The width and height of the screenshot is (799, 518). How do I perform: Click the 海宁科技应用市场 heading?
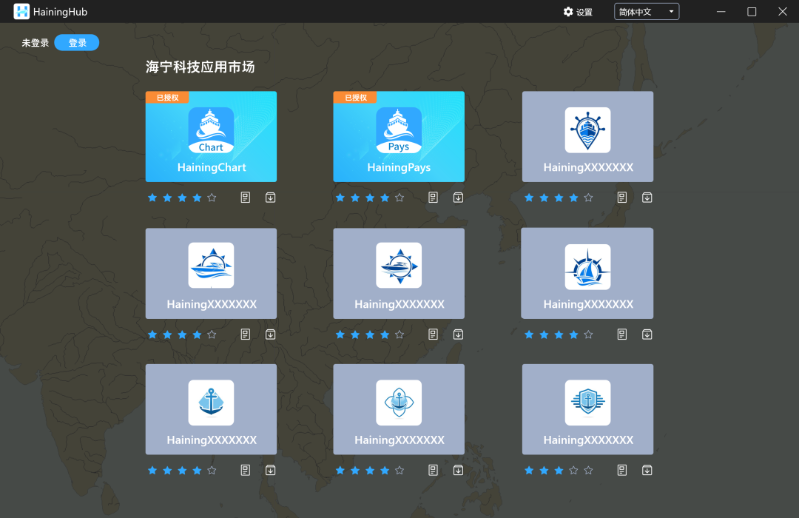click(x=200, y=67)
